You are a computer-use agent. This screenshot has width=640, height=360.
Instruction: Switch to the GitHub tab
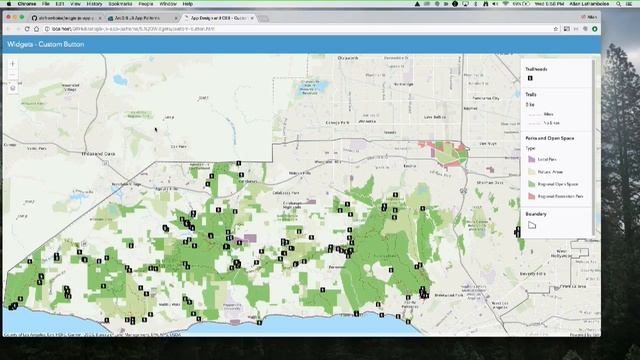coord(65,18)
